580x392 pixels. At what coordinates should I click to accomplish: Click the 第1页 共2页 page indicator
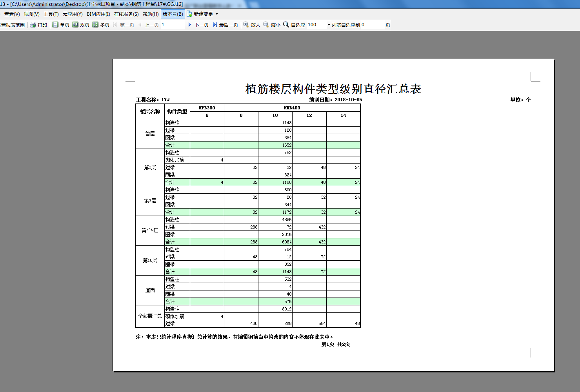click(336, 344)
